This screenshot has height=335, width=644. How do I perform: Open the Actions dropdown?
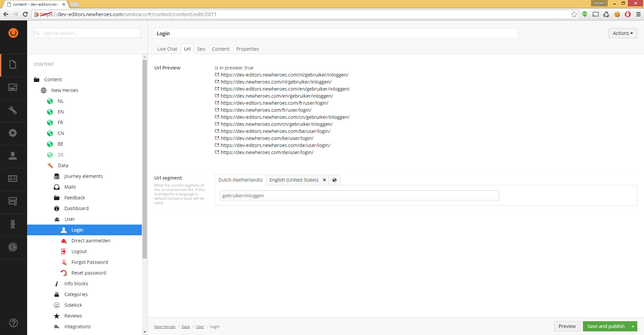tap(623, 33)
